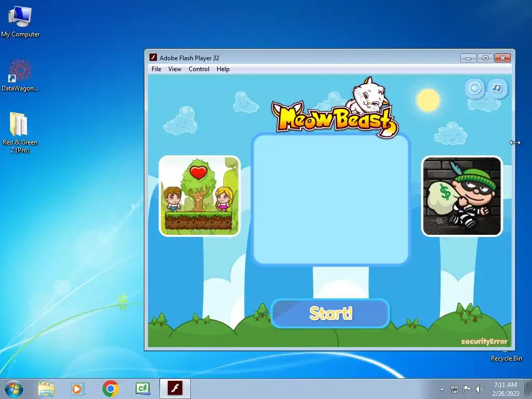Open the robber with money bag game thumbnail

coord(462,196)
